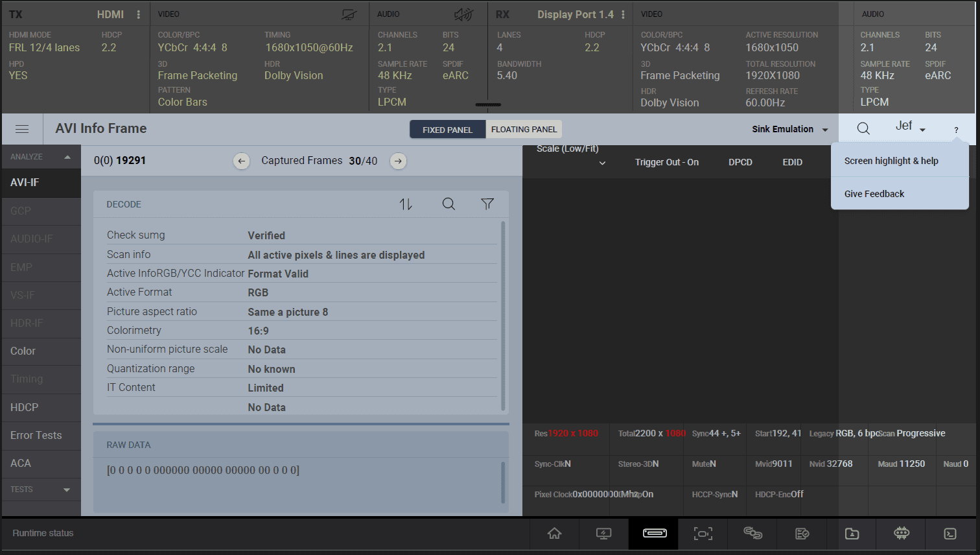Click the capture frame icon in bottom bar
The width and height of the screenshot is (980, 555).
click(x=703, y=534)
